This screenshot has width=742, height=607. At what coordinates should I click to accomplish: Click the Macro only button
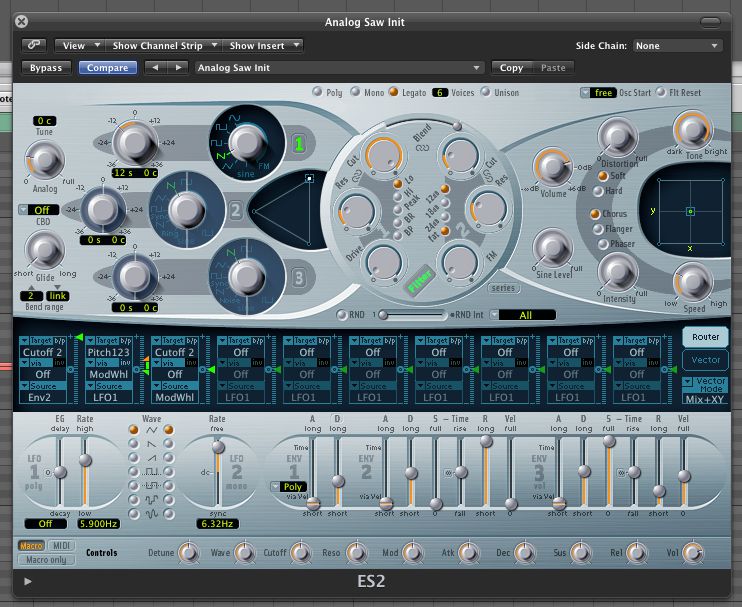pyautogui.click(x=46, y=560)
